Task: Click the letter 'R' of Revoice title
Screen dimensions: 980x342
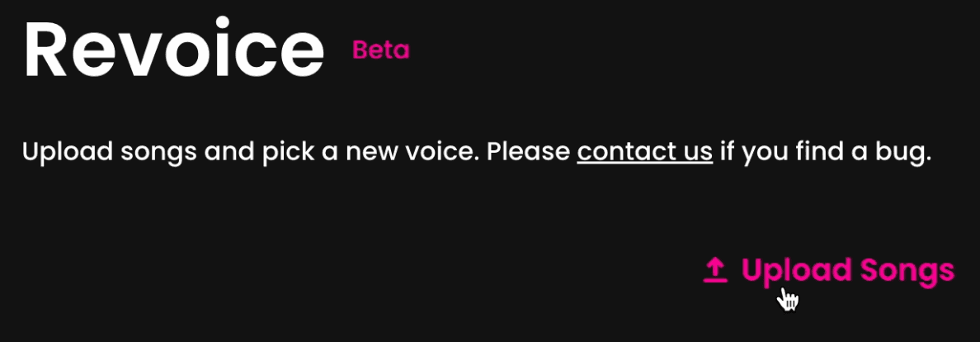Action: (46, 50)
